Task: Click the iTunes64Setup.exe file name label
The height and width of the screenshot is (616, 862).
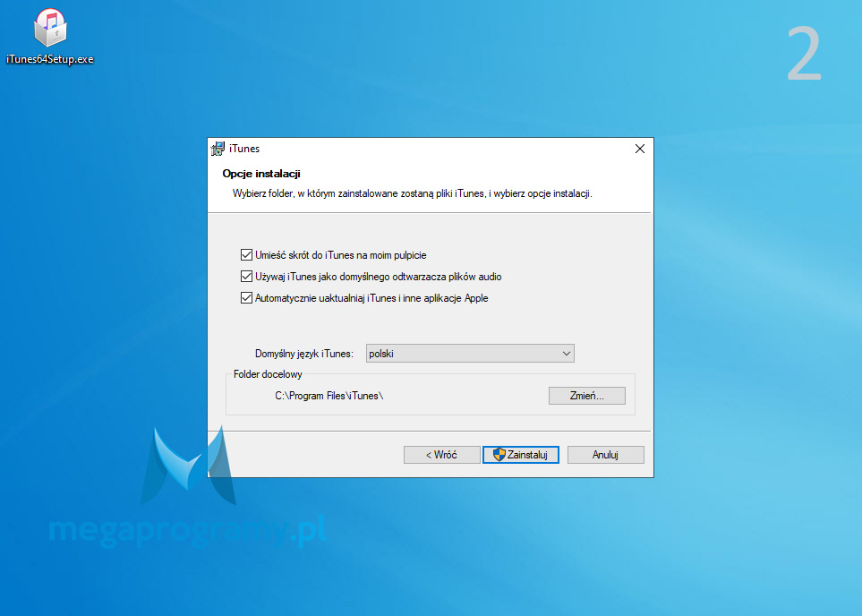Action: pos(50,59)
